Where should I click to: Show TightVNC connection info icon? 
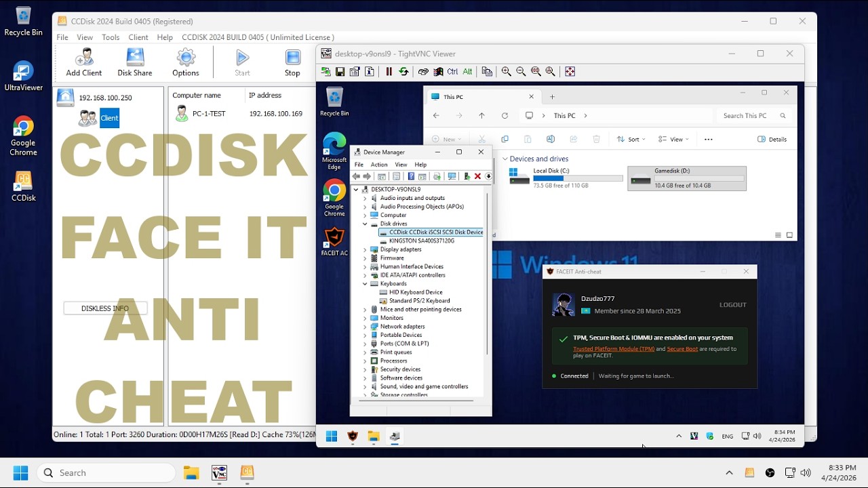click(370, 71)
